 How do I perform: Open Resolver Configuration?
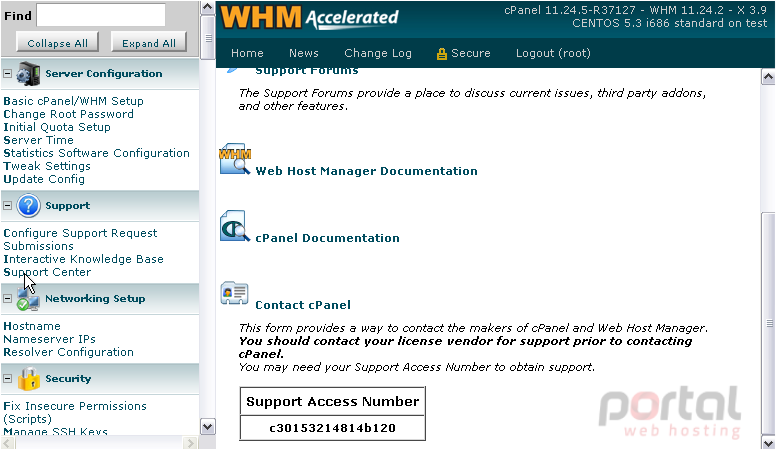(x=68, y=352)
